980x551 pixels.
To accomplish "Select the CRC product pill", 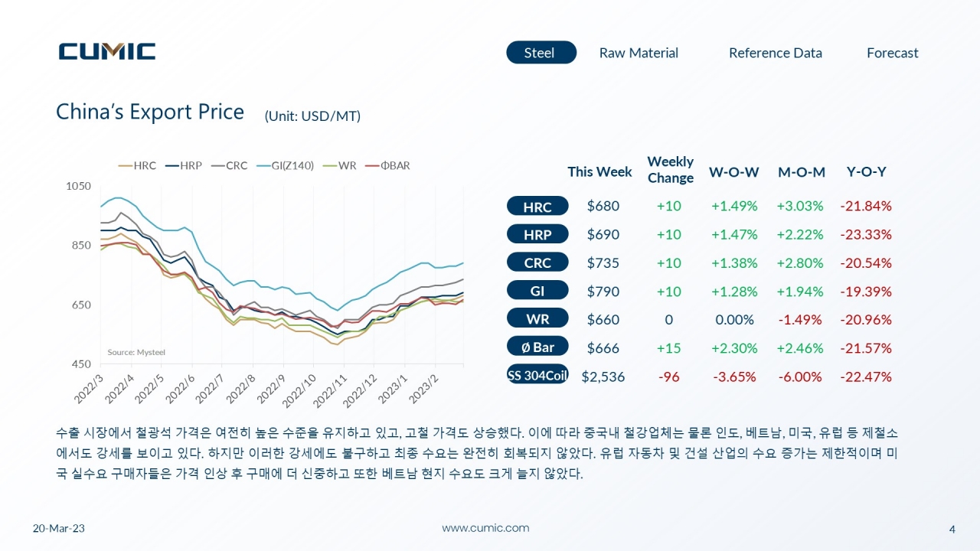I will [537, 262].
